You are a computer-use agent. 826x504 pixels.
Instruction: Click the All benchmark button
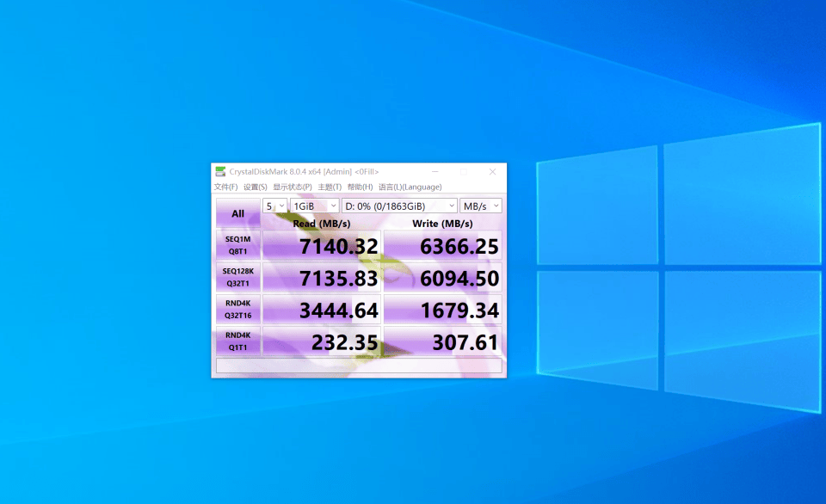point(237,213)
